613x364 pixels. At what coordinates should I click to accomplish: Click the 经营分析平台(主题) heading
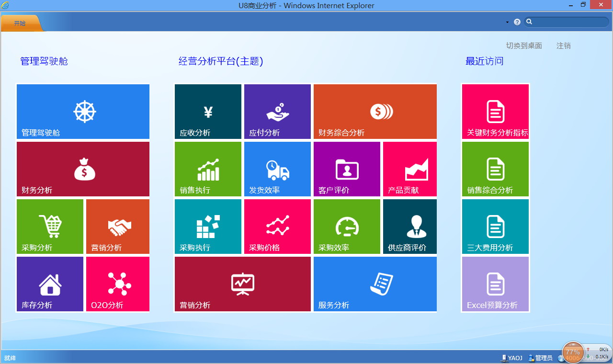pos(221,61)
